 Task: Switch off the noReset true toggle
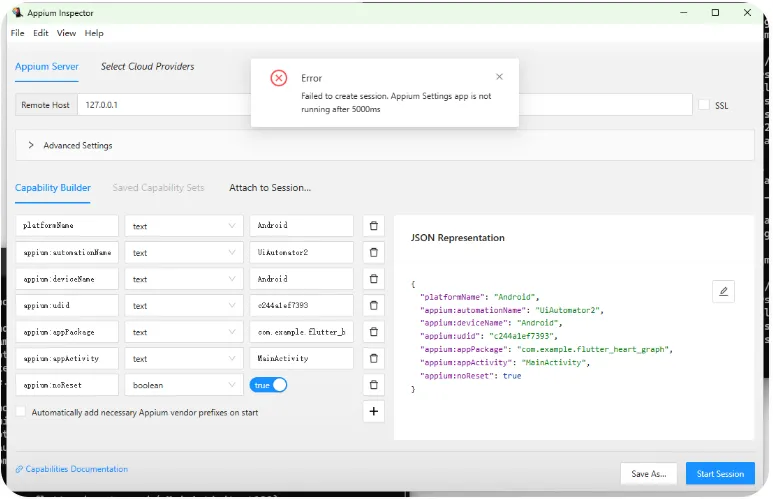(268, 385)
